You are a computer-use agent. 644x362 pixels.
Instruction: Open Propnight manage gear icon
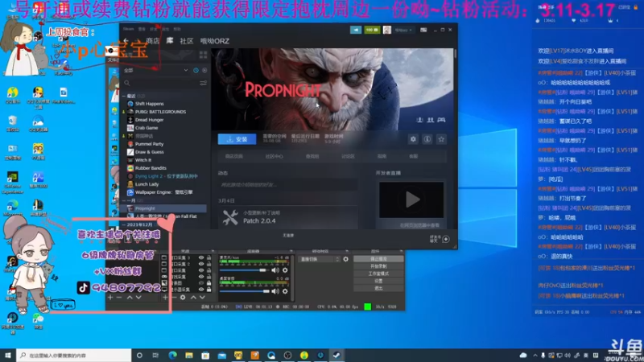coord(413,139)
